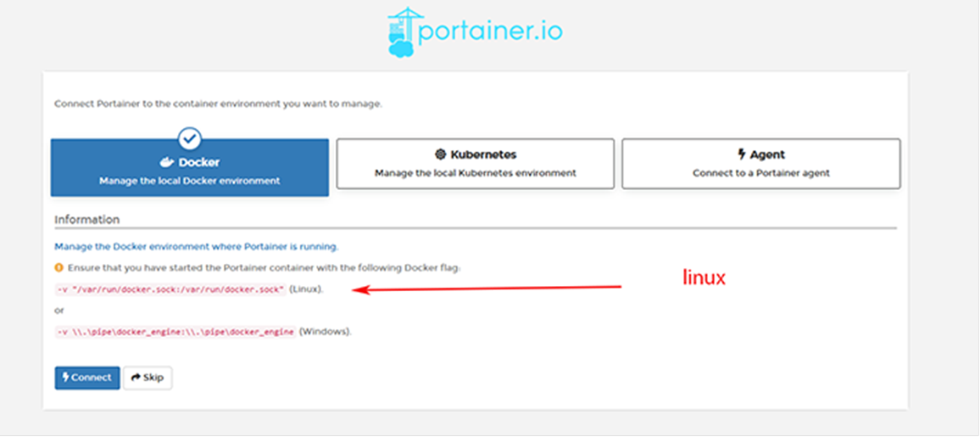Click "Manage the local Kubernetes environment" subtitle
Viewport: 980px width, 437px height.
(476, 173)
